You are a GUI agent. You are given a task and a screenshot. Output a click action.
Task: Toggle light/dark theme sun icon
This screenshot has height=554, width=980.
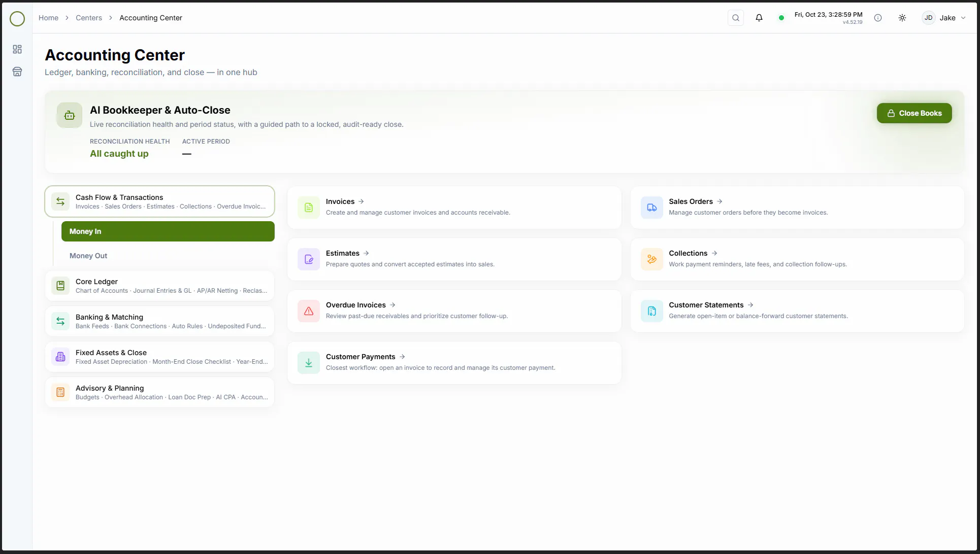pos(902,18)
